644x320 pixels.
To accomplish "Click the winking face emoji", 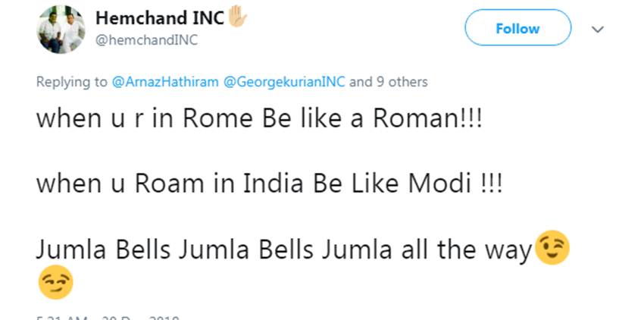I will (x=552, y=248).
